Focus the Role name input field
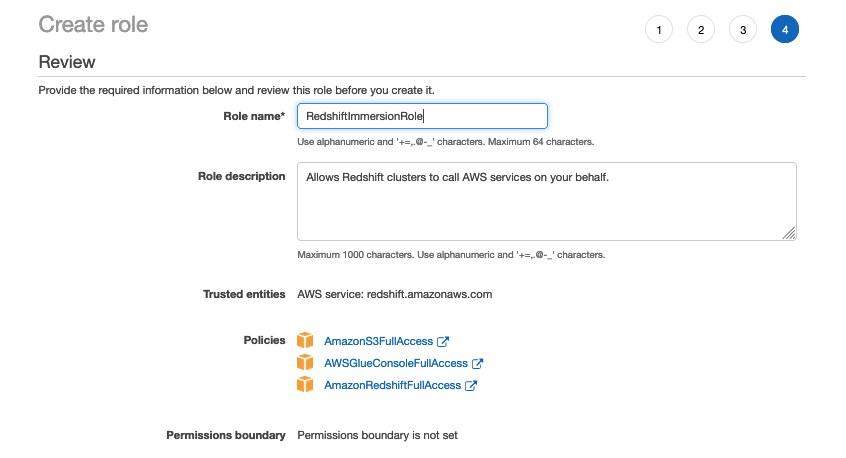 pyautogui.click(x=422, y=116)
